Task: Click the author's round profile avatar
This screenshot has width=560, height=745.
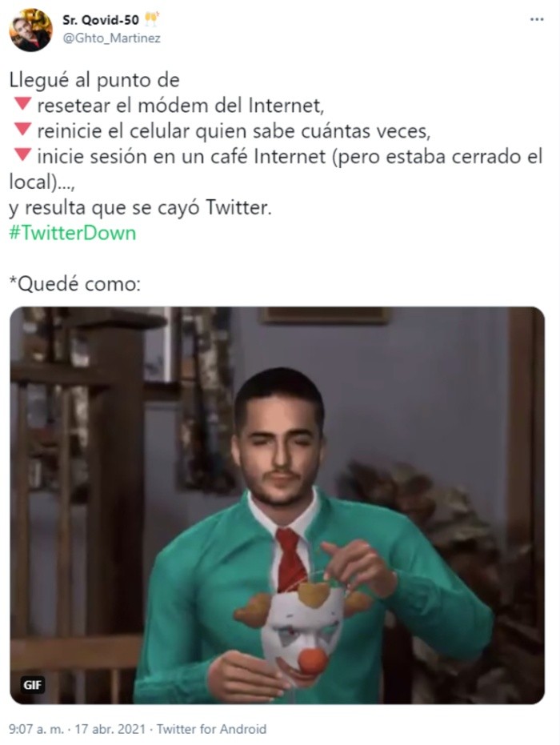Action: click(x=30, y=30)
